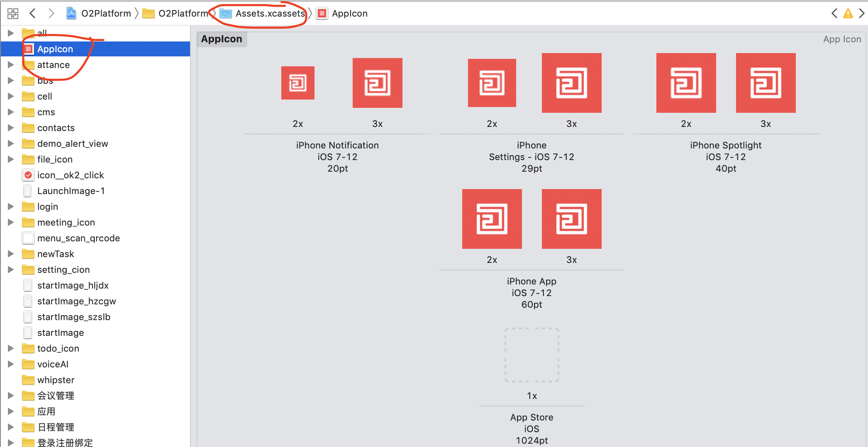
Task: Select the todo_icon folder
Action: [95, 348]
